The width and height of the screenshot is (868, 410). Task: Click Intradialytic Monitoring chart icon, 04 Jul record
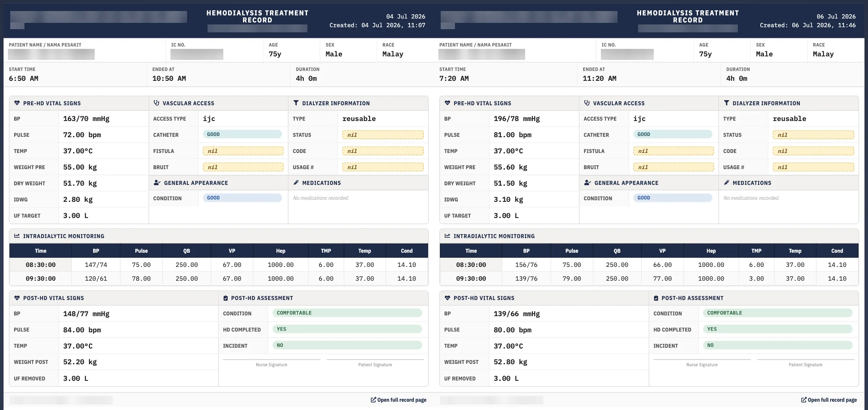[17, 236]
